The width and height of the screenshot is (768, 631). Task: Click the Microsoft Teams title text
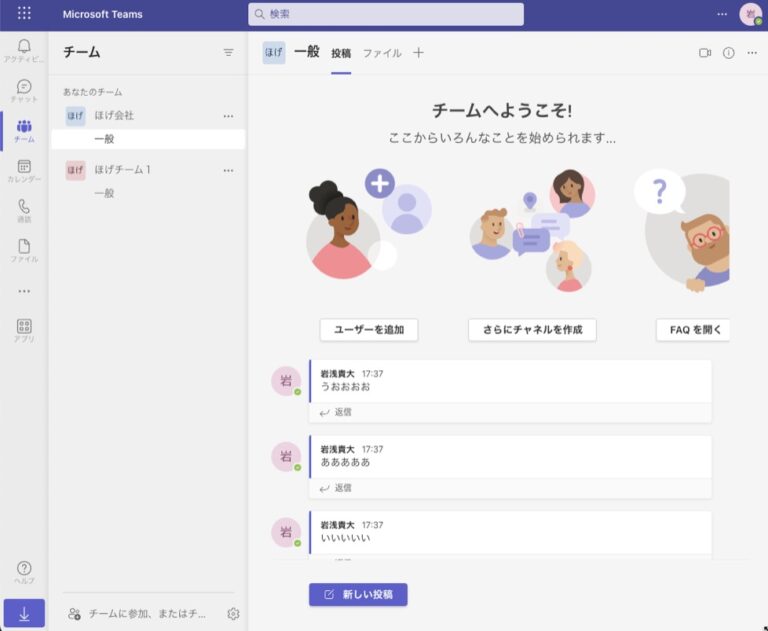[102, 14]
